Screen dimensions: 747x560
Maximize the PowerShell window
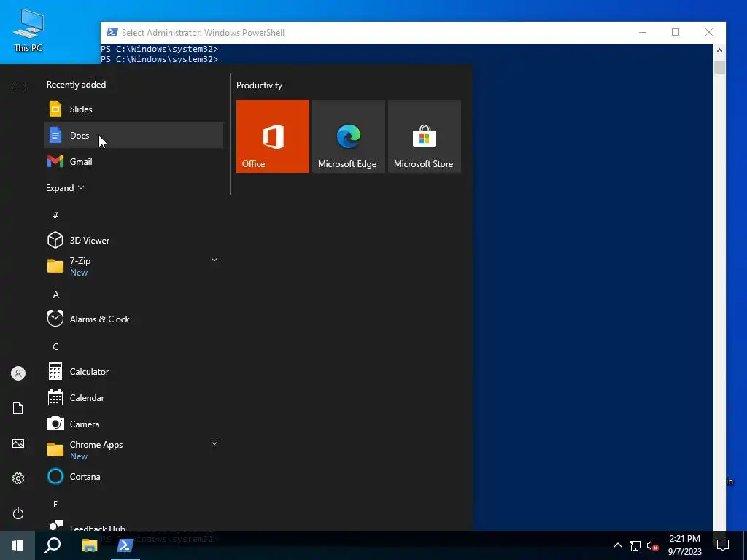tap(676, 32)
